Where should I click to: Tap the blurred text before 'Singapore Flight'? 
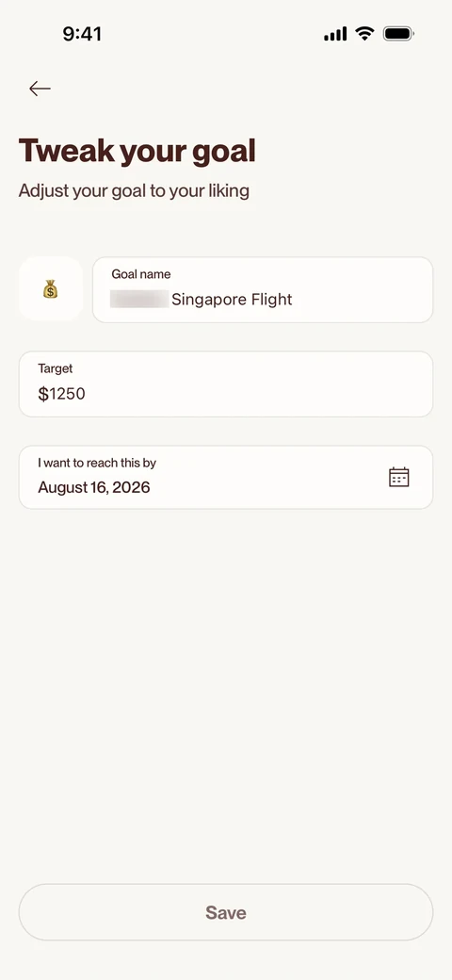(139, 300)
